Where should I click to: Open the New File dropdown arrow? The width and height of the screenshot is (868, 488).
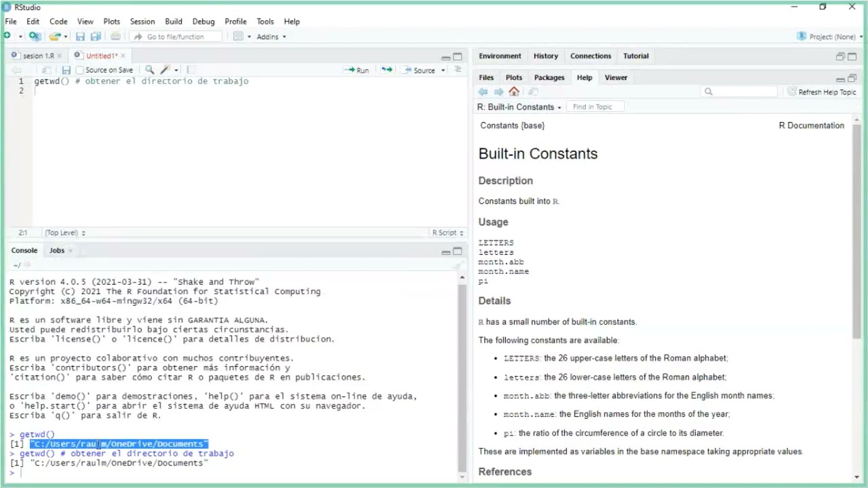pos(20,37)
